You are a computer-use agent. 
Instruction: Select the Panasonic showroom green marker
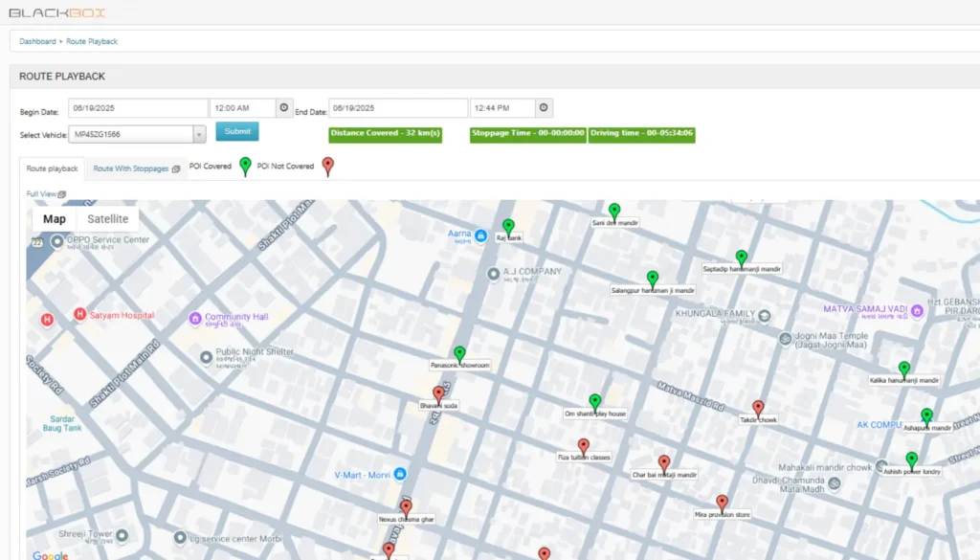tap(459, 353)
